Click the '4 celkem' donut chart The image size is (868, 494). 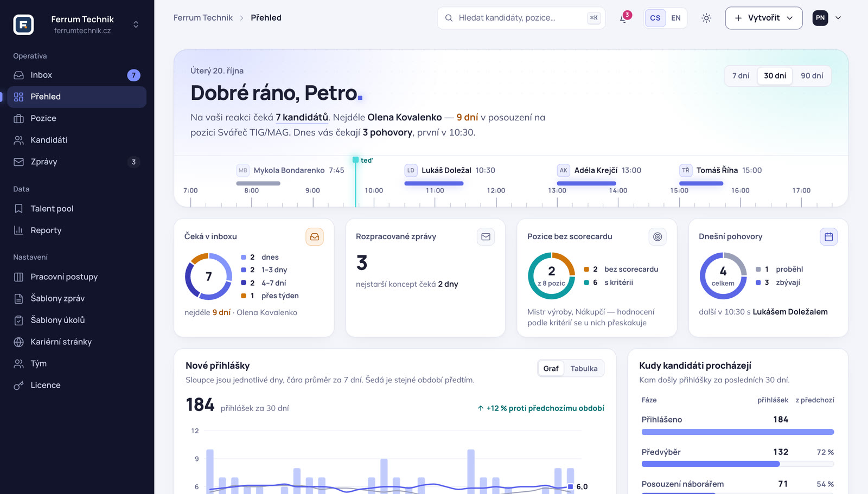tap(723, 275)
